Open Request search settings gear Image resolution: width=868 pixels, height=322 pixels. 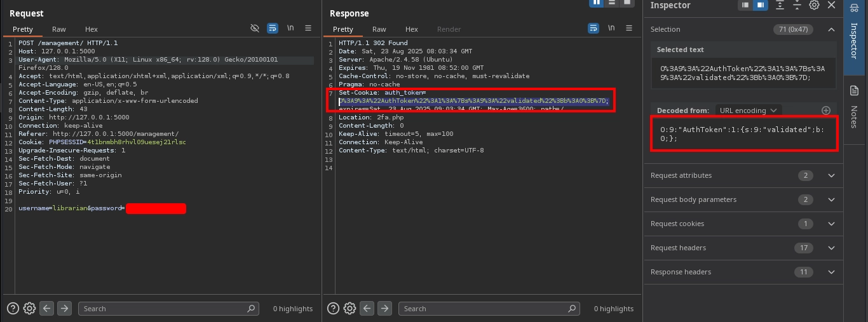point(29,309)
